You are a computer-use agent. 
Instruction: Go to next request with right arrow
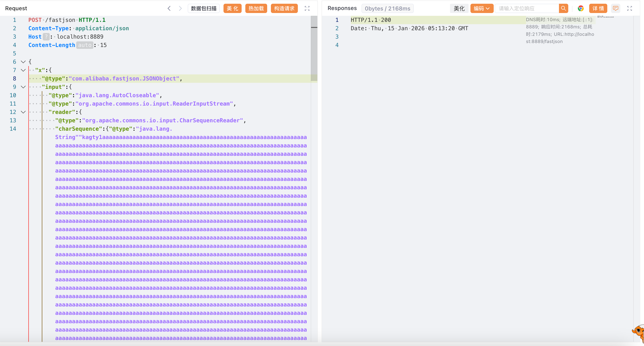[180, 9]
